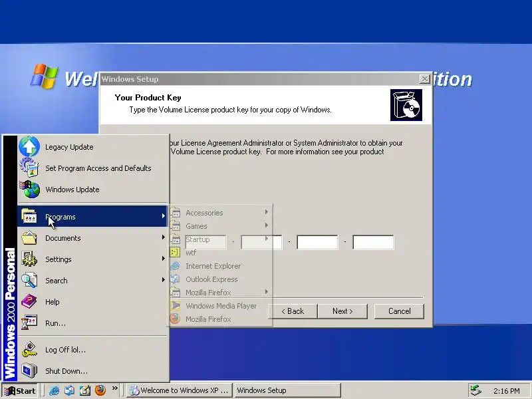Image resolution: width=532 pixels, height=399 pixels.
Task: Click the Search magnifier icon
Action: coord(29,280)
